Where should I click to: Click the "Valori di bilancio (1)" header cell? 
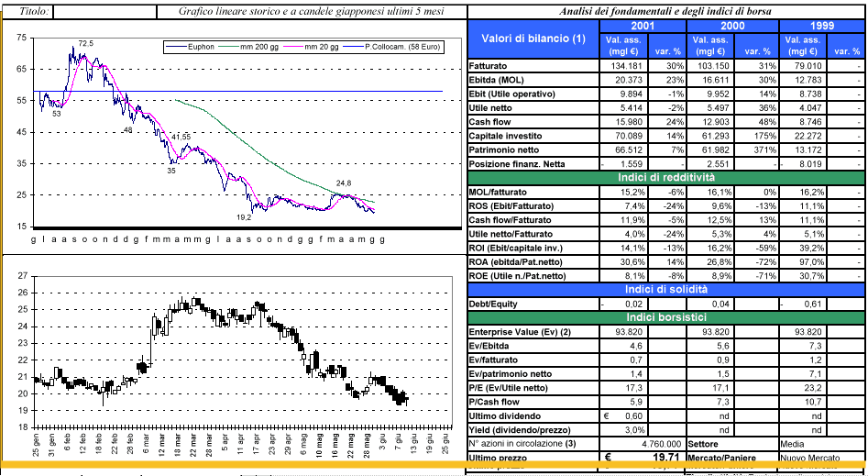click(x=533, y=39)
